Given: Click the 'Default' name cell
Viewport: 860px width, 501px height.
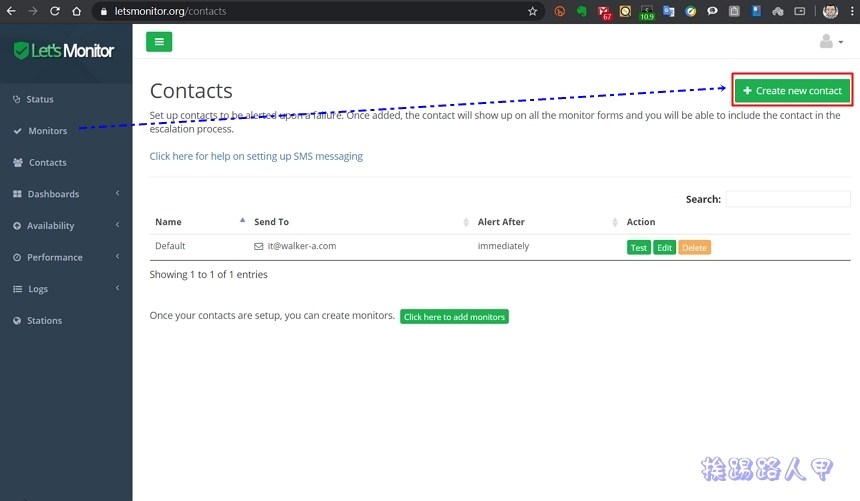Looking at the screenshot, I should (170, 246).
